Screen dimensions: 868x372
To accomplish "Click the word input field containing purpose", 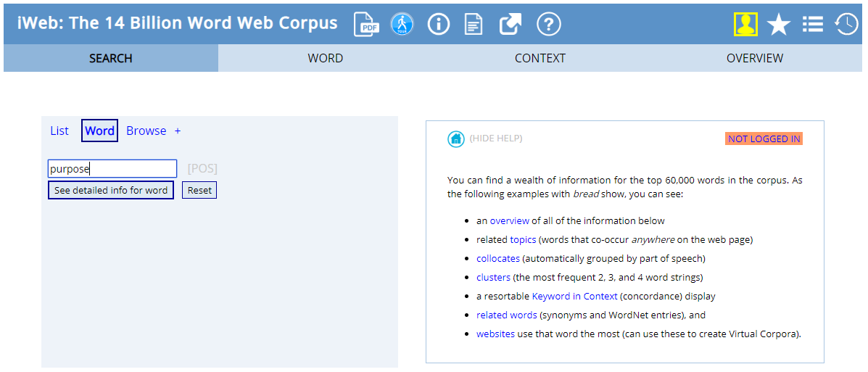I will point(112,169).
